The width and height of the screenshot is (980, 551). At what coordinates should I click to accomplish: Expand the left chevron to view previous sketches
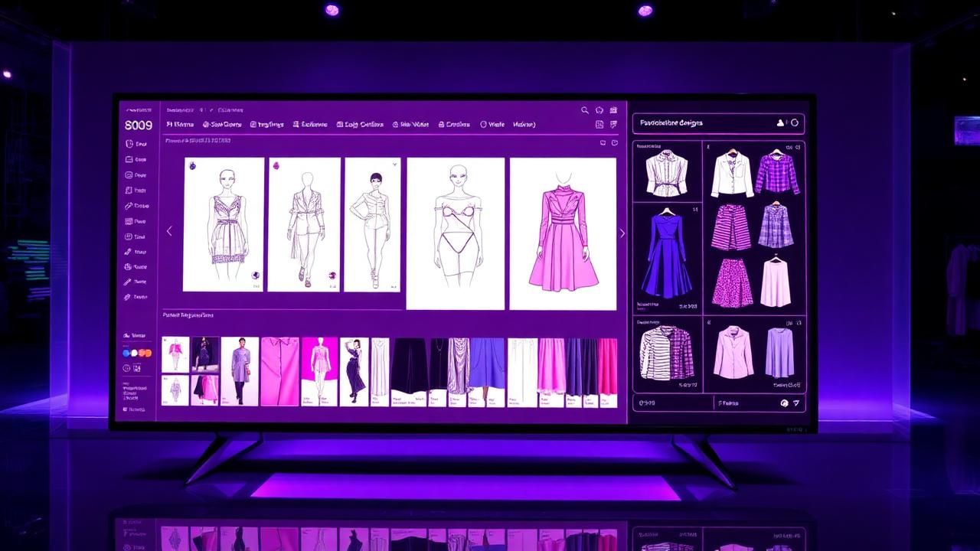click(169, 230)
